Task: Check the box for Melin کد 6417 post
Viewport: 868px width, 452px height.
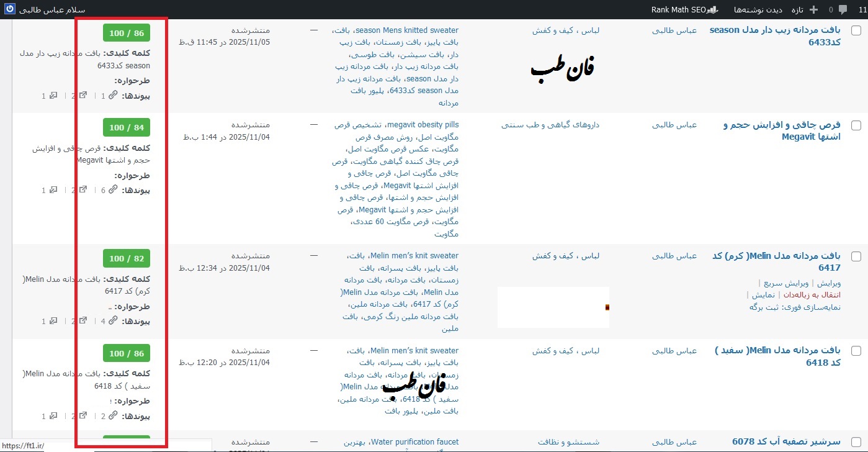Action: (x=856, y=256)
